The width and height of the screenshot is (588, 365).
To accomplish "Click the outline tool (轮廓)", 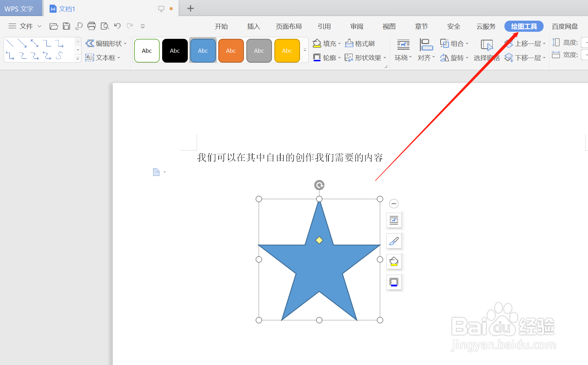I will coord(326,58).
